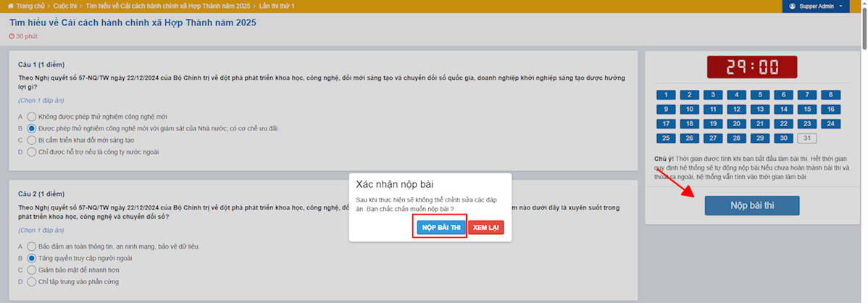Click 'XEM LẠI' to review answers
The image size is (868, 303).
(485, 227)
